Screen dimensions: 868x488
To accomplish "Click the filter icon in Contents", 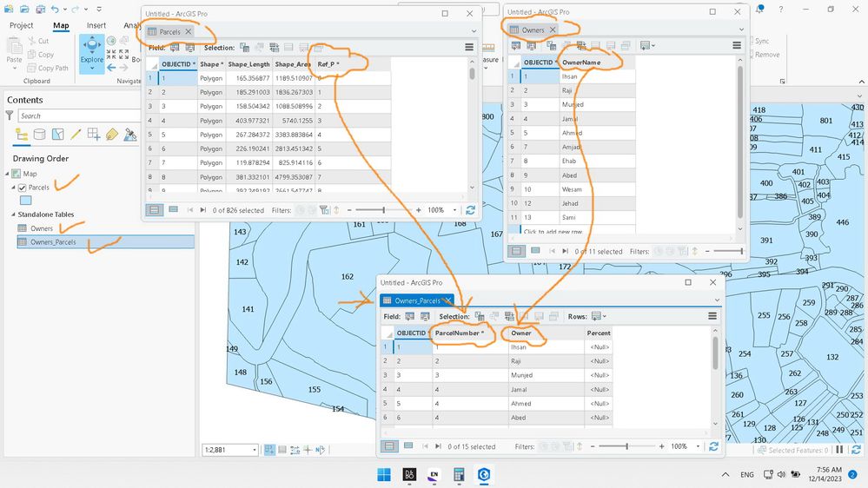I will (10, 115).
